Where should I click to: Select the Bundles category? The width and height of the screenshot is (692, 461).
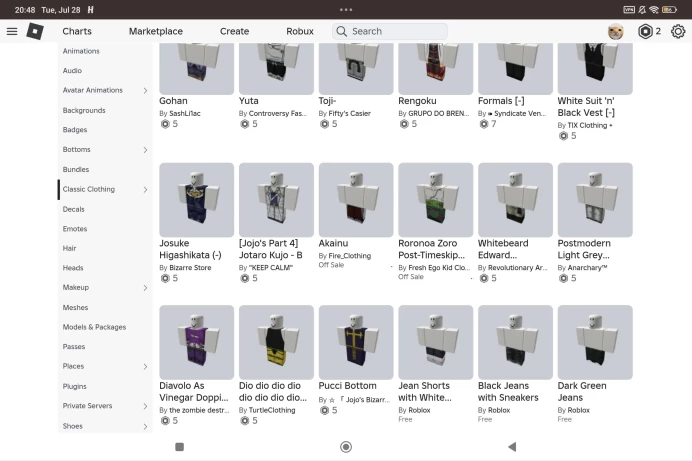[75, 169]
